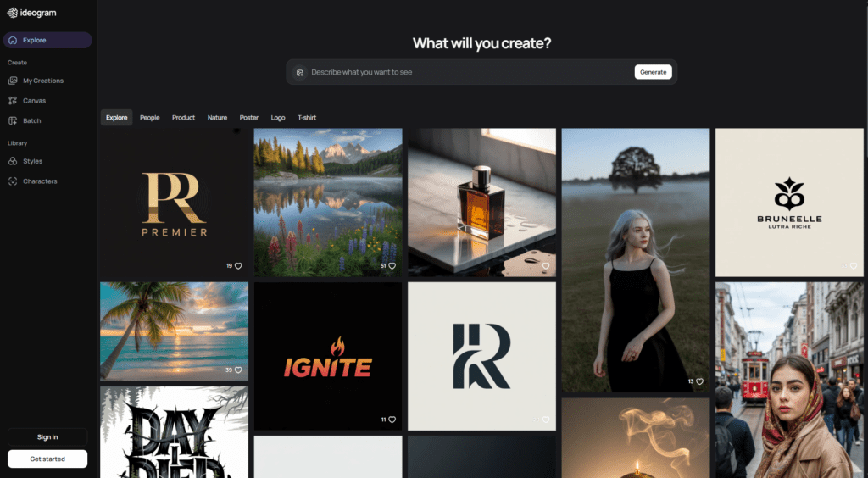Open the Styles library

pos(47,161)
